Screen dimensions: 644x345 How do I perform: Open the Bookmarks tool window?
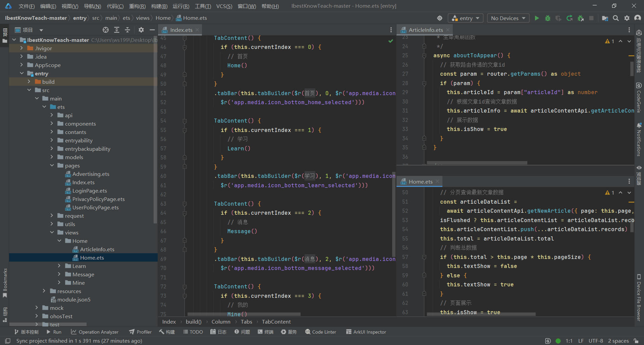pos(5,283)
